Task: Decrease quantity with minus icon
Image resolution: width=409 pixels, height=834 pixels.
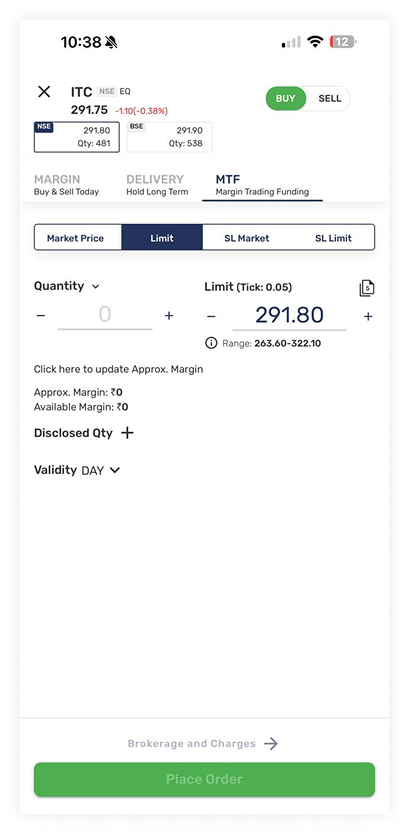Action: 40,316
